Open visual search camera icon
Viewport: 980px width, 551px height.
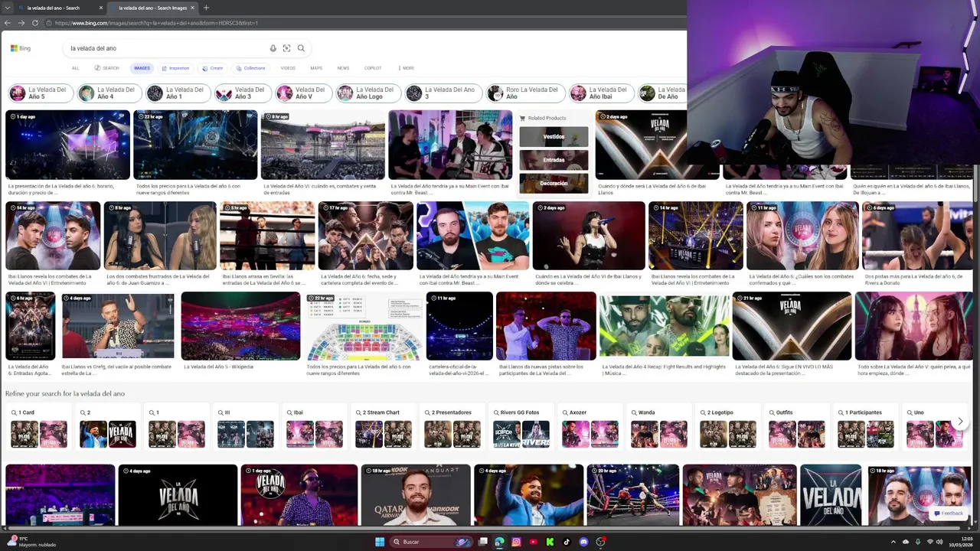(286, 48)
